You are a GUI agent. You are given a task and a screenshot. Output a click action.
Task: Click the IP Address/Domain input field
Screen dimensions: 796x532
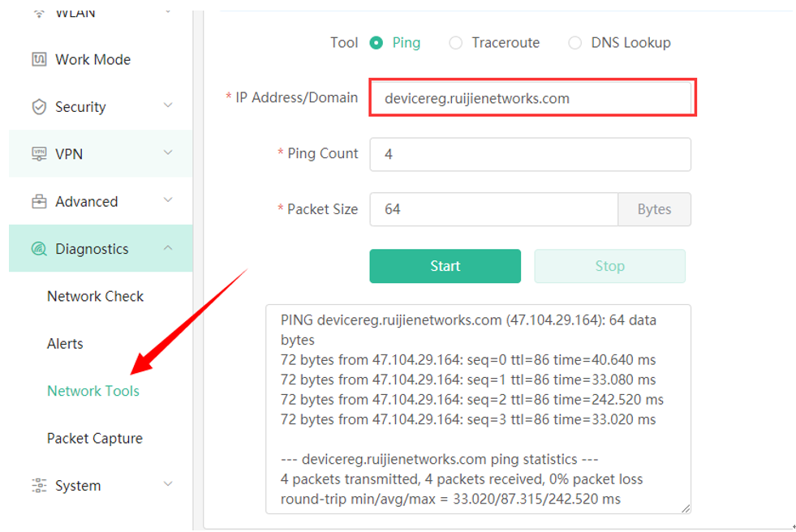click(x=532, y=97)
